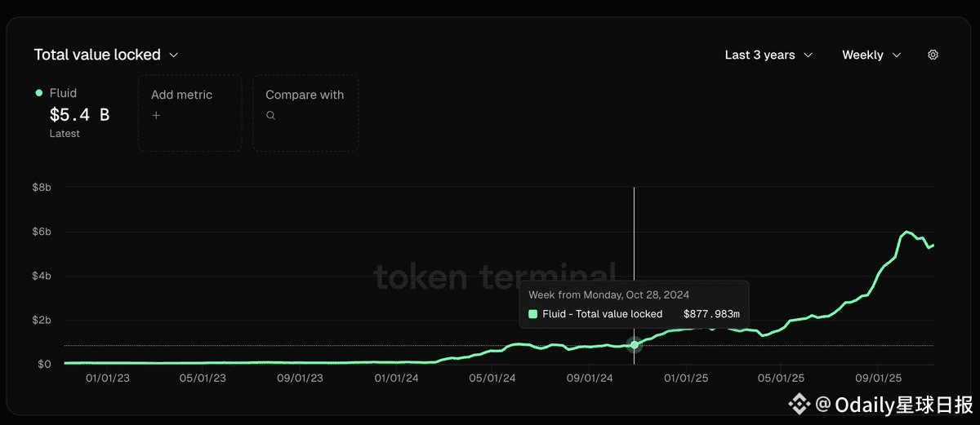Image resolution: width=980 pixels, height=425 pixels.
Task: Open the Last 3 years range dropdown
Action: [x=768, y=55]
